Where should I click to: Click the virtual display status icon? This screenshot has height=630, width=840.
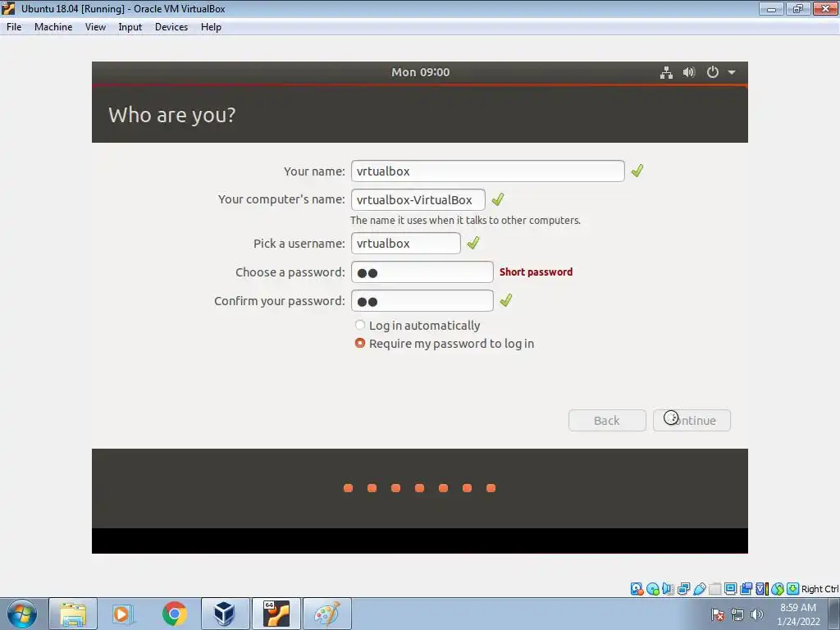[730, 589]
